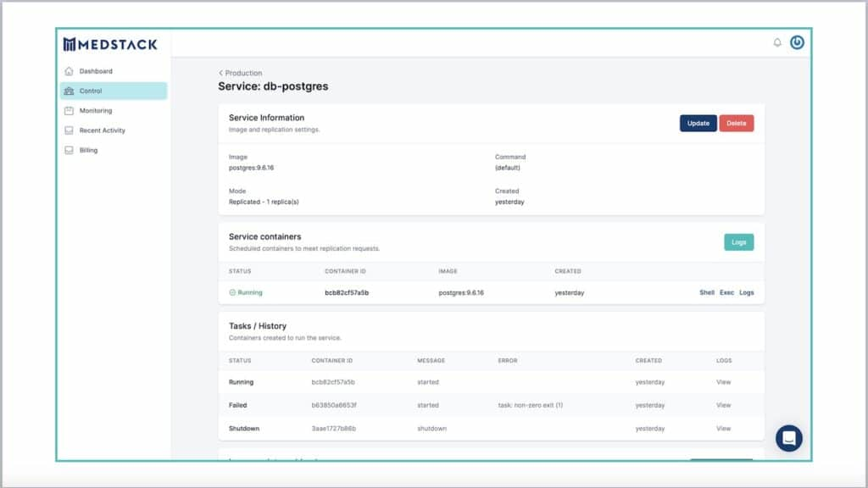This screenshot has height=488, width=868.
Task: Open Billing from sidebar
Action: point(88,150)
